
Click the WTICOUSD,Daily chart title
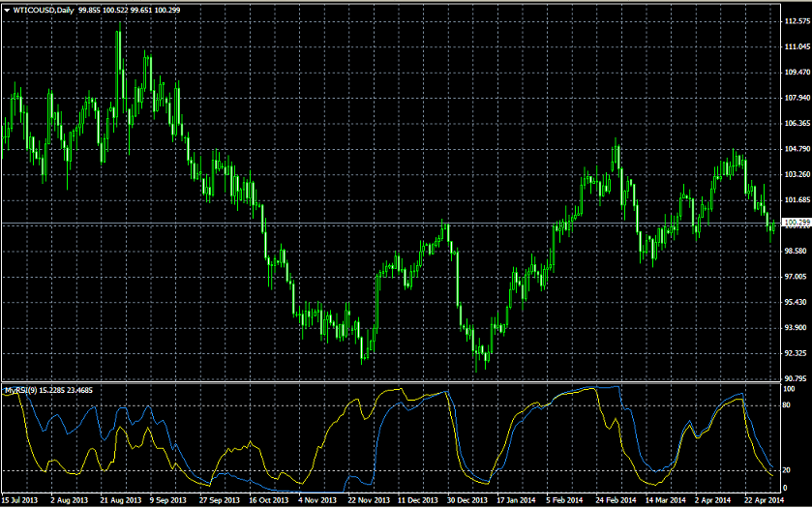click(44, 11)
